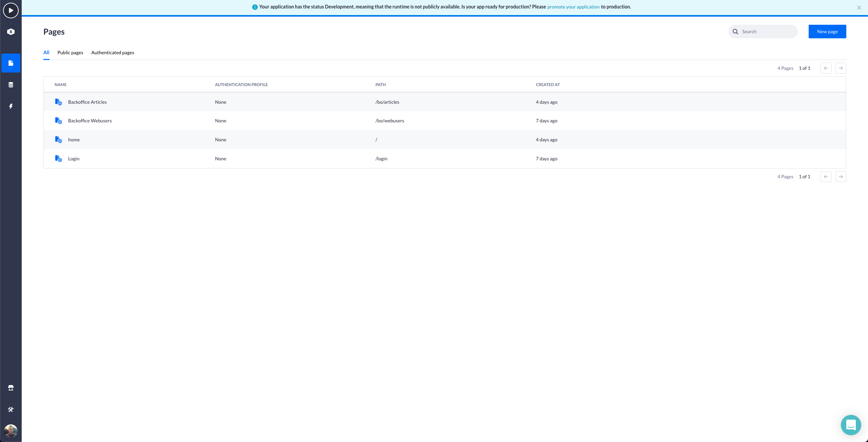Click the info icon in the development banner

pos(255,6)
